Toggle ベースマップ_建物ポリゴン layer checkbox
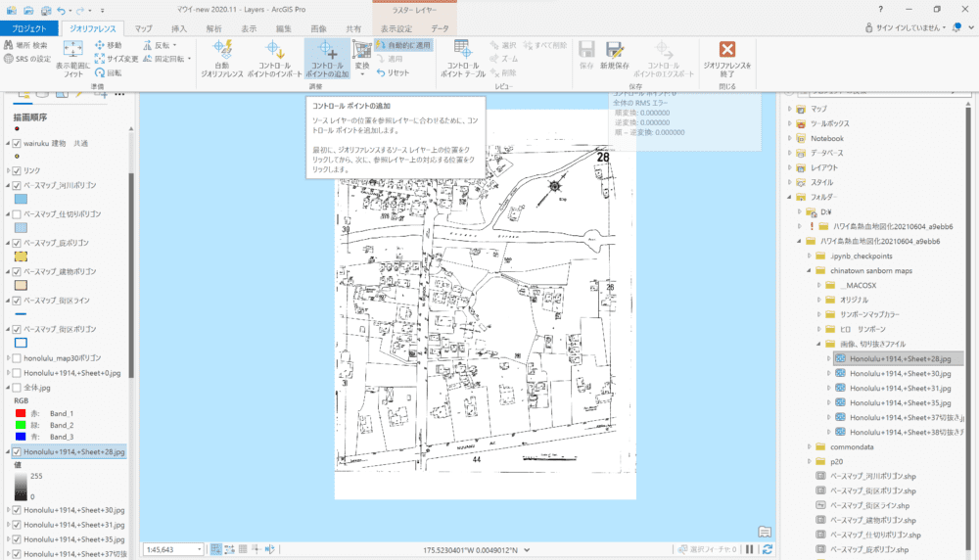This screenshot has height=560, width=979. (x=17, y=271)
